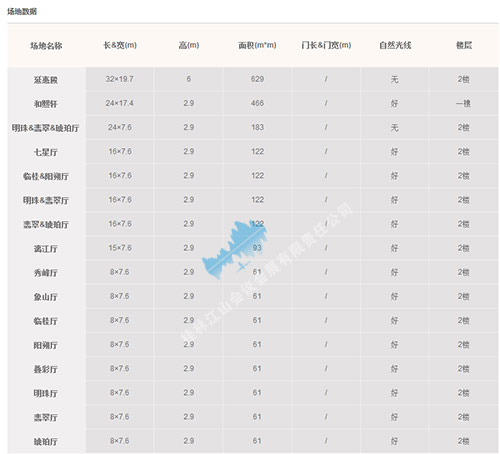Viewport: 500px width, 454px height.
Task: Select the 长&宽(m) column header
Action: (x=120, y=45)
